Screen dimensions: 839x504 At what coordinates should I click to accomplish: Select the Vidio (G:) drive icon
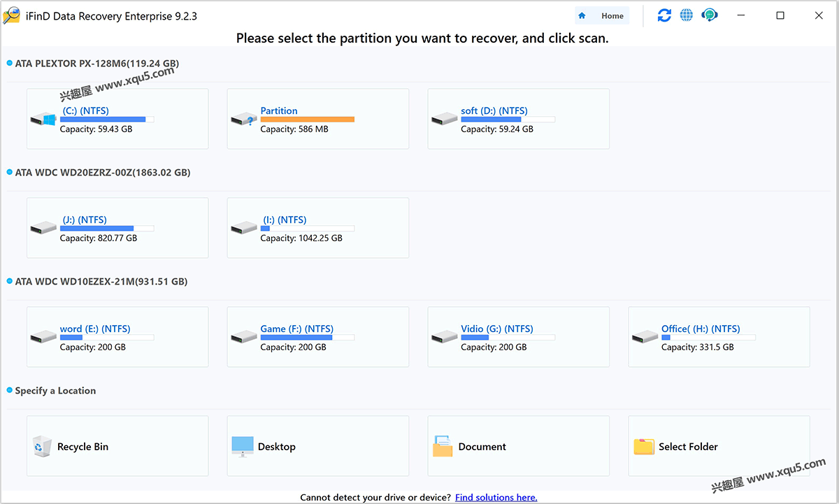(445, 338)
